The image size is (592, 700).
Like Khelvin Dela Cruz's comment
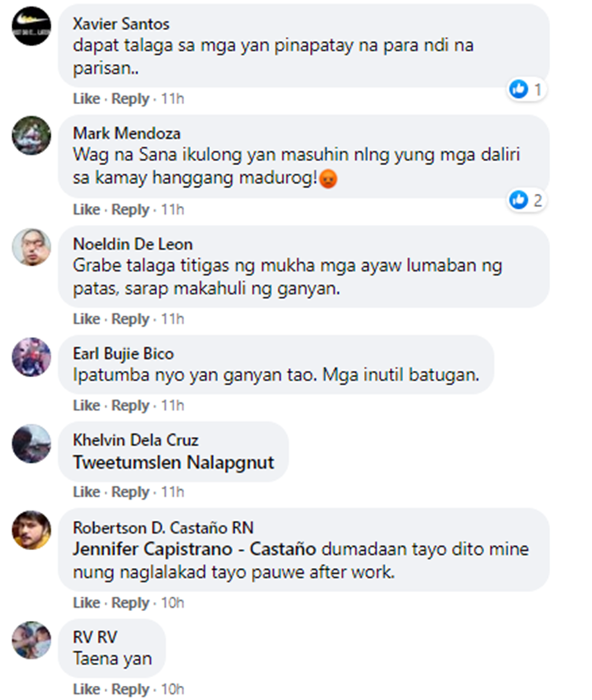[86, 492]
